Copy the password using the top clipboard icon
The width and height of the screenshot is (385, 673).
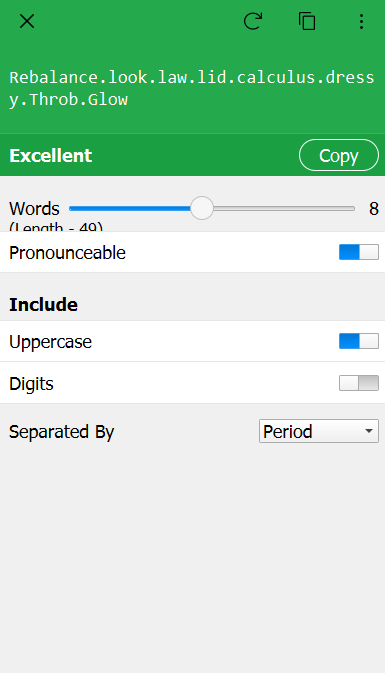point(307,21)
